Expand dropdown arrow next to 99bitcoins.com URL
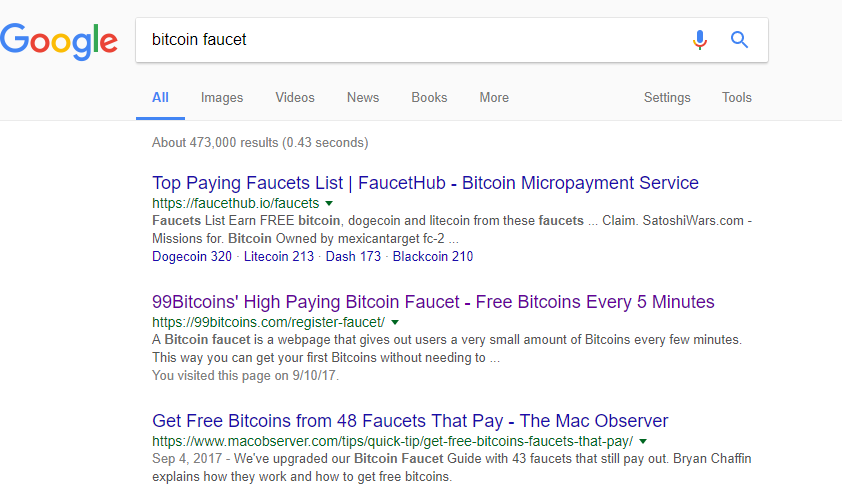Screen dimensions: 842x496 (x=395, y=323)
